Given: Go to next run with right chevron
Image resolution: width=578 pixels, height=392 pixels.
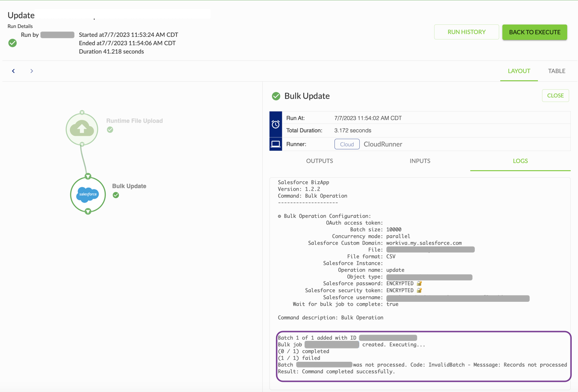Looking at the screenshot, I should point(32,71).
